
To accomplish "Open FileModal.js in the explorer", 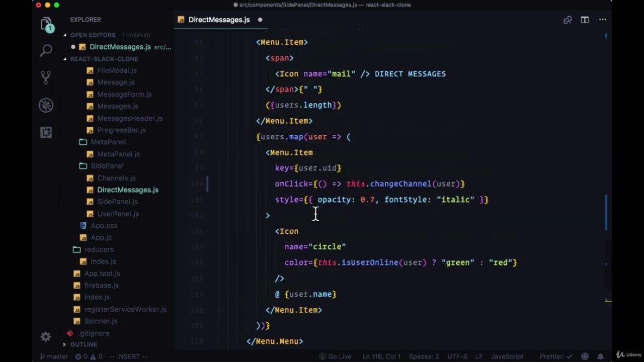I will [x=117, y=70].
